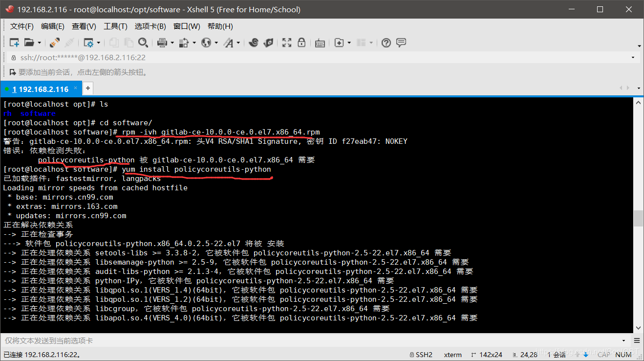The height and width of the screenshot is (361, 644).
Task: Open the 编辑(E) menu
Action: [x=53, y=26]
